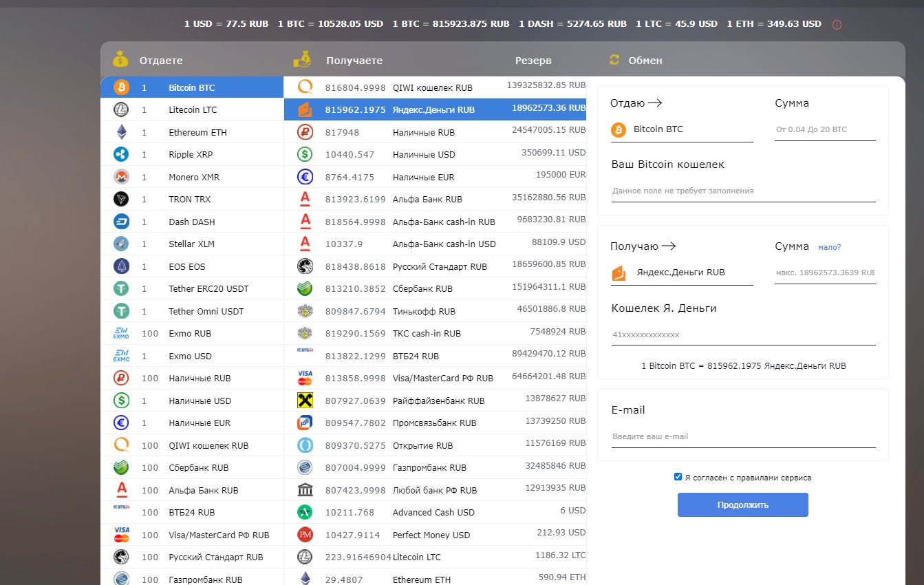Select Альфа-Банк cash-in RUB row

(x=435, y=222)
